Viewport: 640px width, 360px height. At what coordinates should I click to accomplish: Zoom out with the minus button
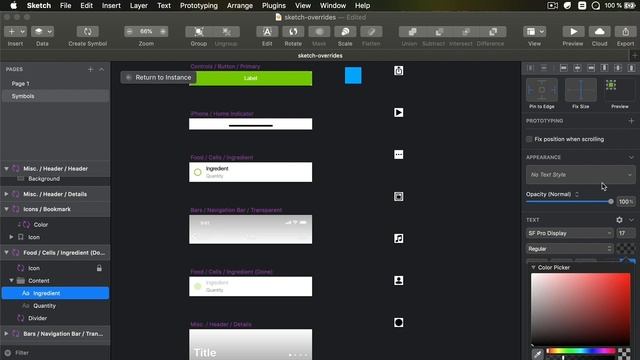130,31
